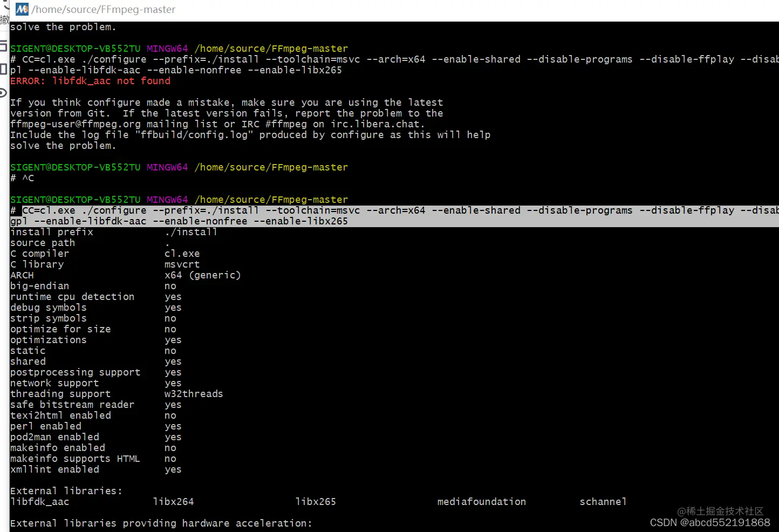779x532 pixels.
Task: Click the 'makeinfo enabled' label
Action: (58, 448)
